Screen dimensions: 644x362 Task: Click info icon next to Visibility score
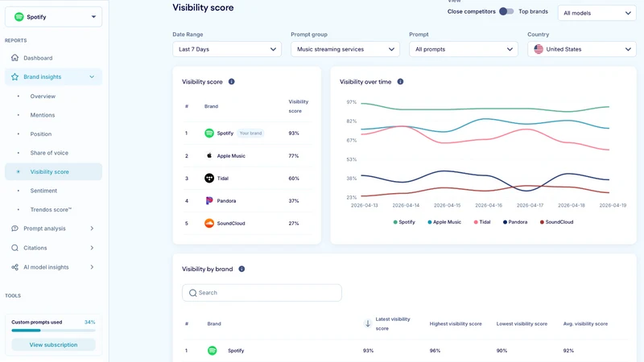[x=232, y=82]
